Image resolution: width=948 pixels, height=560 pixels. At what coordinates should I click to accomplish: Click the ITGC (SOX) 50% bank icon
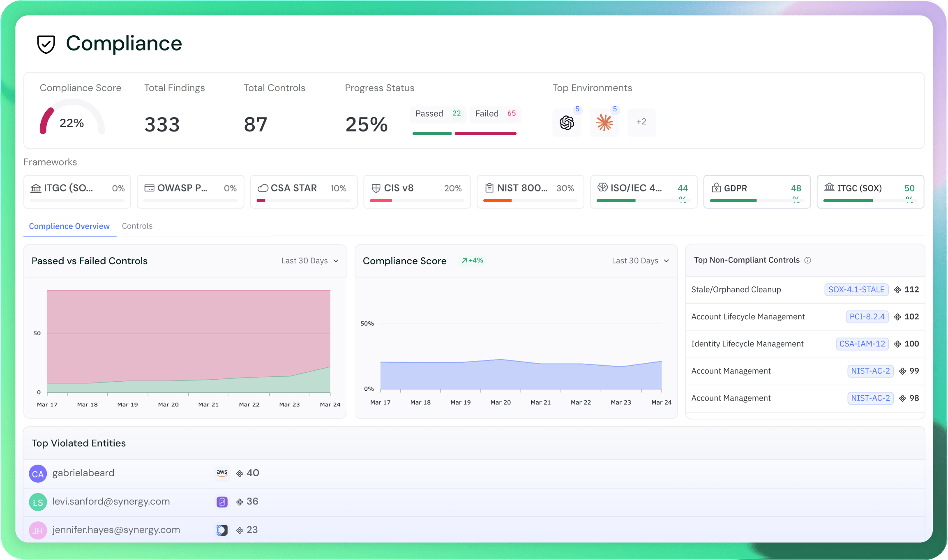click(829, 187)
